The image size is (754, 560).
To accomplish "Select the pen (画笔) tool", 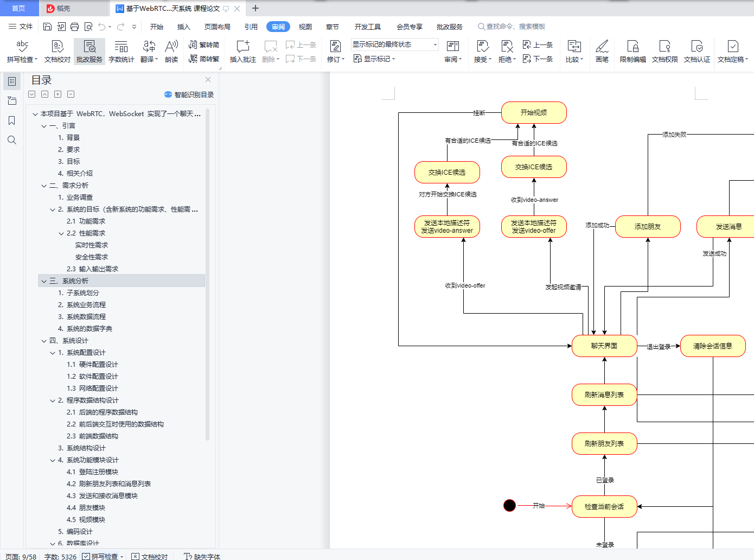I will (602, 52).
